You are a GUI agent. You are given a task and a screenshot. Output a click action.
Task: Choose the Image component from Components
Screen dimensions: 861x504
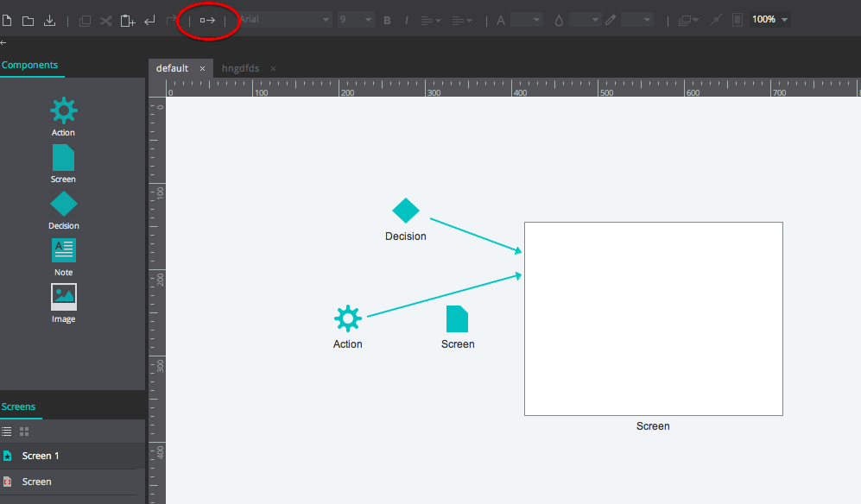[63, 297]
